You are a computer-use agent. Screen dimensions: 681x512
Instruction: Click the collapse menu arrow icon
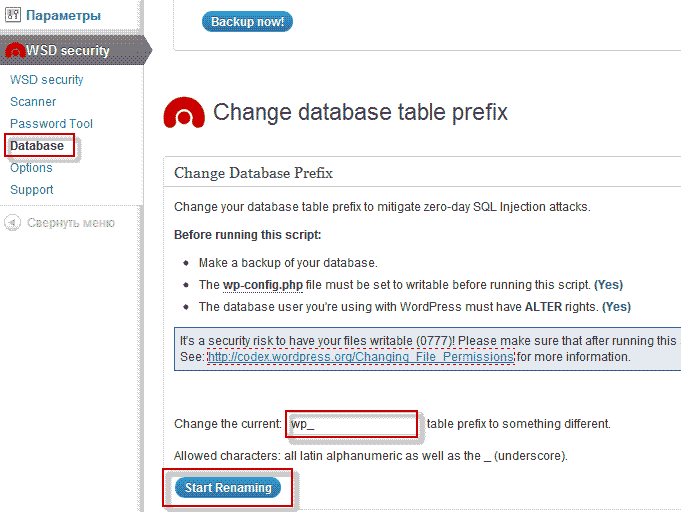12,222
